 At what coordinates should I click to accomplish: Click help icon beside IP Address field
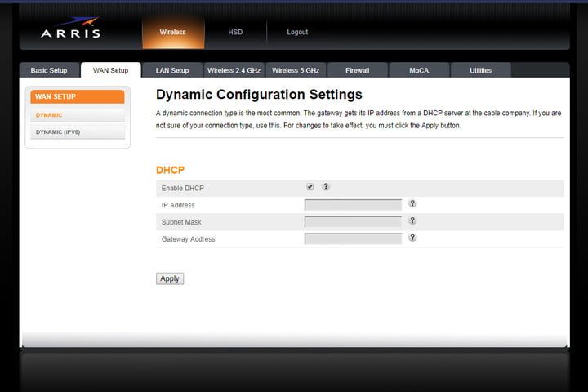[x=412, y=204]
